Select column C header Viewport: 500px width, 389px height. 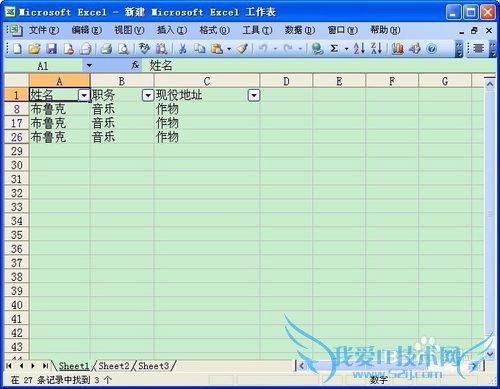coord(207,81)
